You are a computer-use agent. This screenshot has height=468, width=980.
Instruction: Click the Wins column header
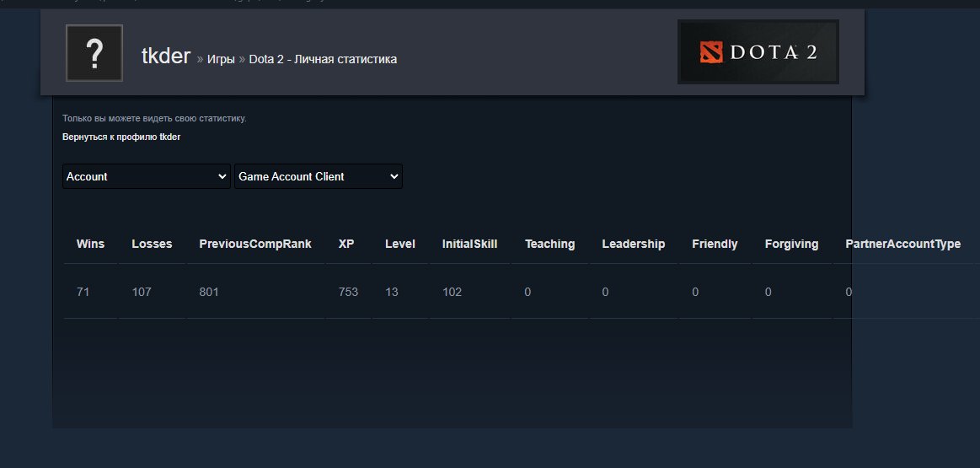[90, 244]
